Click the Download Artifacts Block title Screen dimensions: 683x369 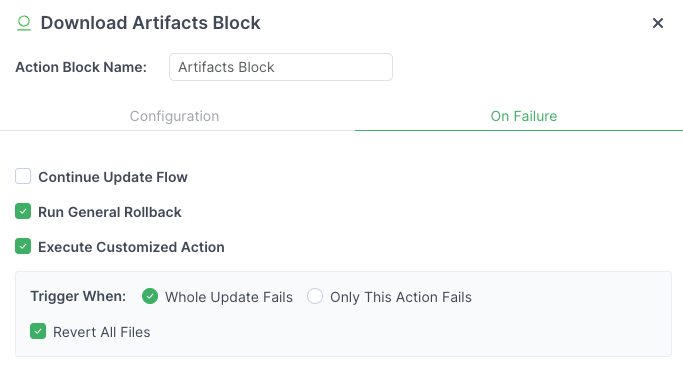(150, 23)
